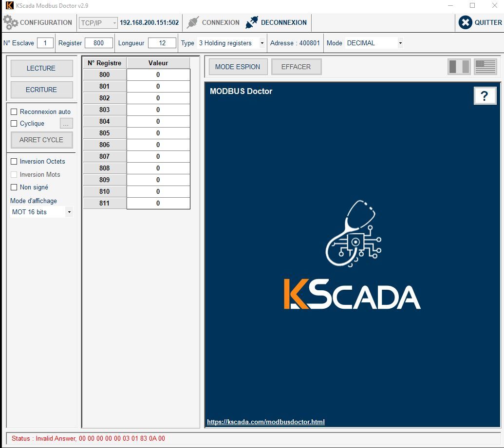Click the ARRET CYCLE button
Screen dimensions: 504x448
pyautogui.click(x=41, y=140)
